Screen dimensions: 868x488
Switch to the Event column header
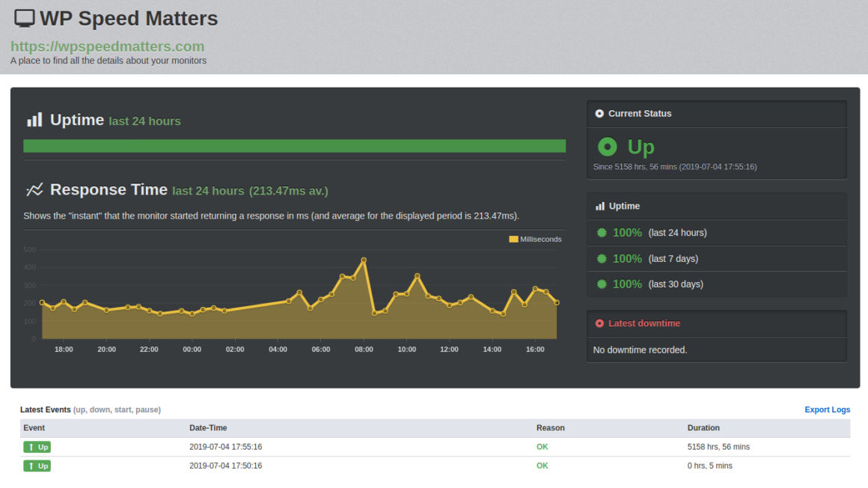(31, 427)
